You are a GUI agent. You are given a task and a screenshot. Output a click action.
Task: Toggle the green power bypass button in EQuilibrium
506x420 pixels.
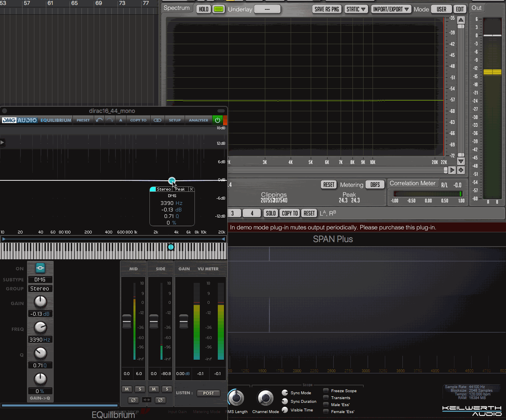pos(217,120)
